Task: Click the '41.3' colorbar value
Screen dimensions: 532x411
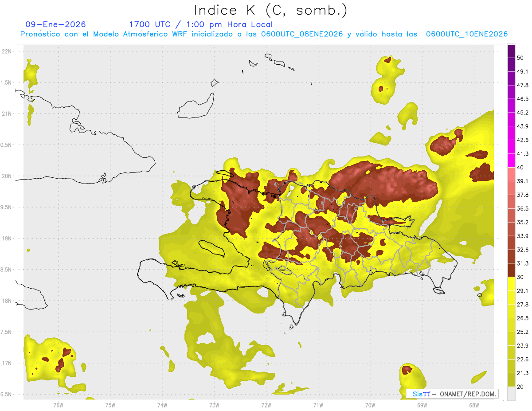Action: (523, 154)
